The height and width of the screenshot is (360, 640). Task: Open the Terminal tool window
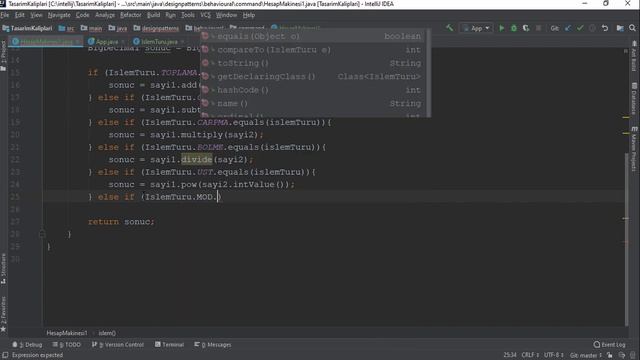[x=169, y=344]
